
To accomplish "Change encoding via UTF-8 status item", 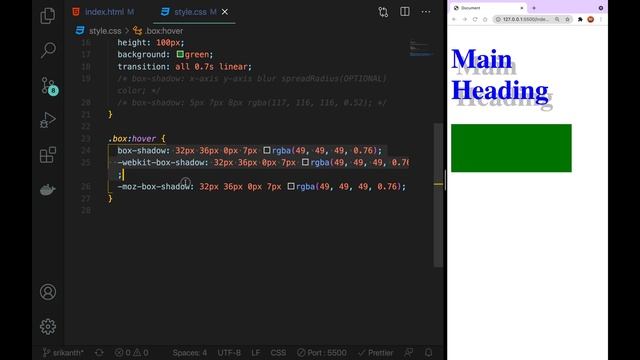I will coord(229,353).
